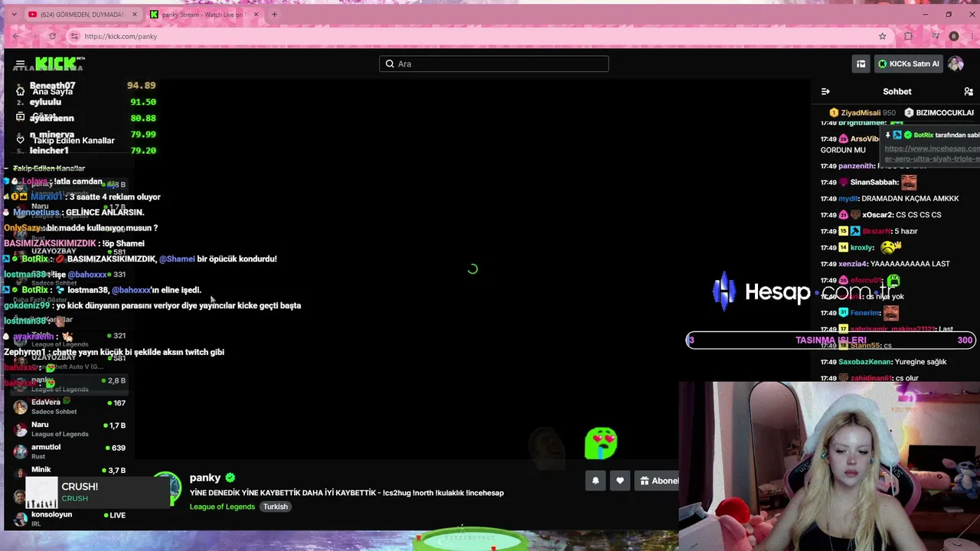Click username kroxly in chat
Screen dimensions: 980x551
coord(862,248)
